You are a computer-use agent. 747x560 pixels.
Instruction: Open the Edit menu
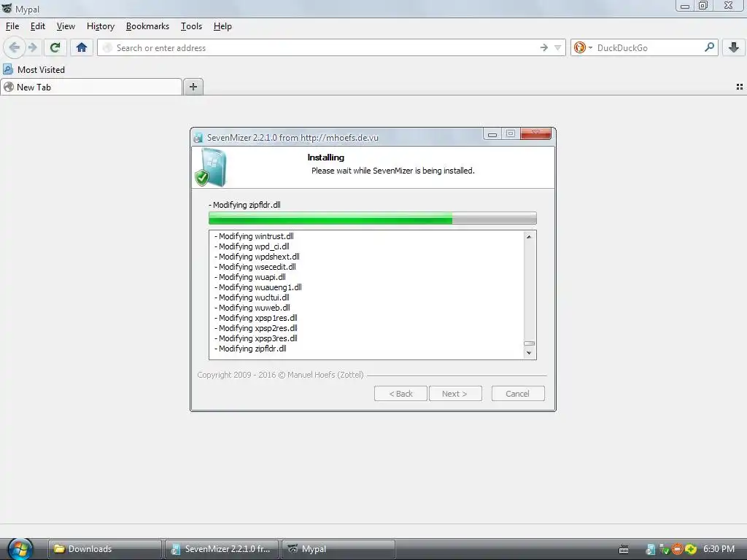coord(38,26)
